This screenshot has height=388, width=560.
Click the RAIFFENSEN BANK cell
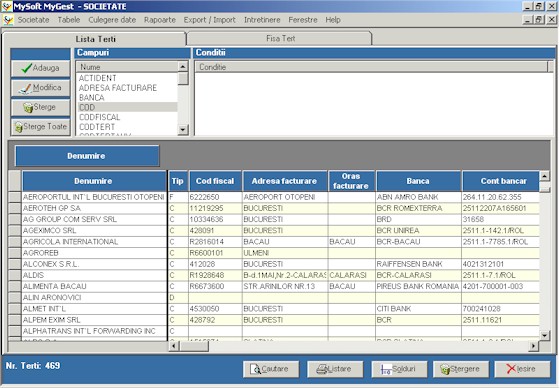pos(418,264)
